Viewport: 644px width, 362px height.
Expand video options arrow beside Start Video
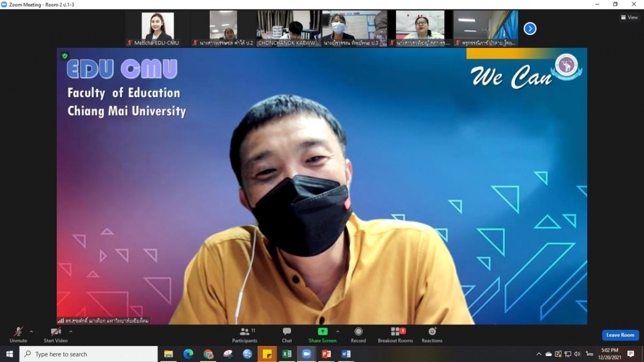71,331
